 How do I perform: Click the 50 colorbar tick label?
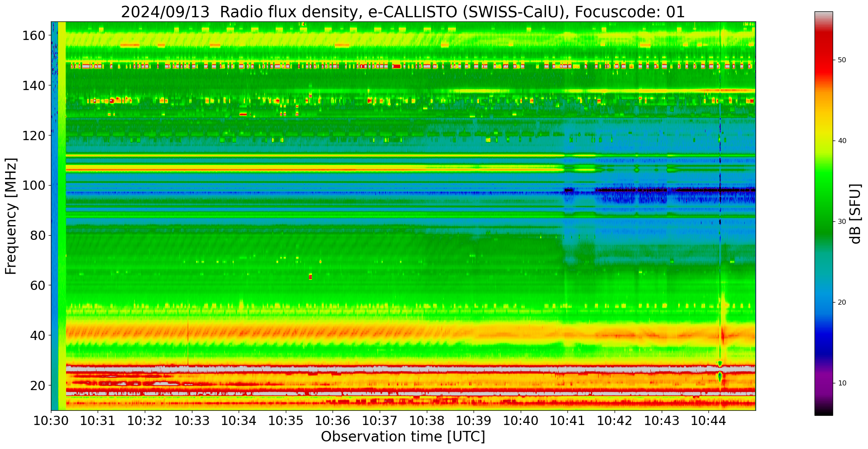842,60
